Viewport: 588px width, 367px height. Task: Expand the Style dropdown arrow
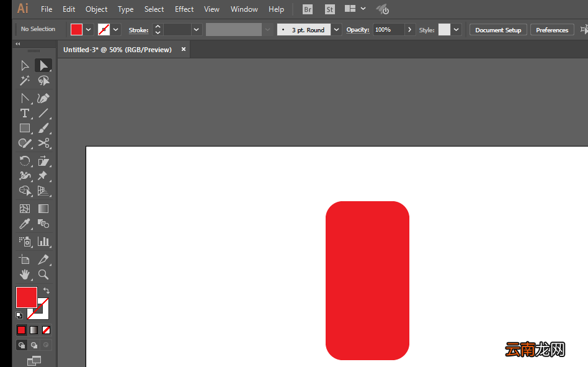coord(456,30)
